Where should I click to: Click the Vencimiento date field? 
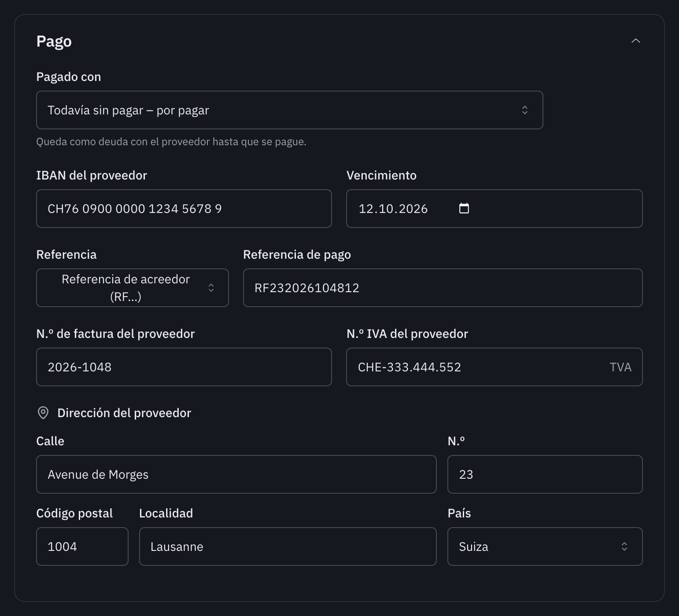coord(494,209)
